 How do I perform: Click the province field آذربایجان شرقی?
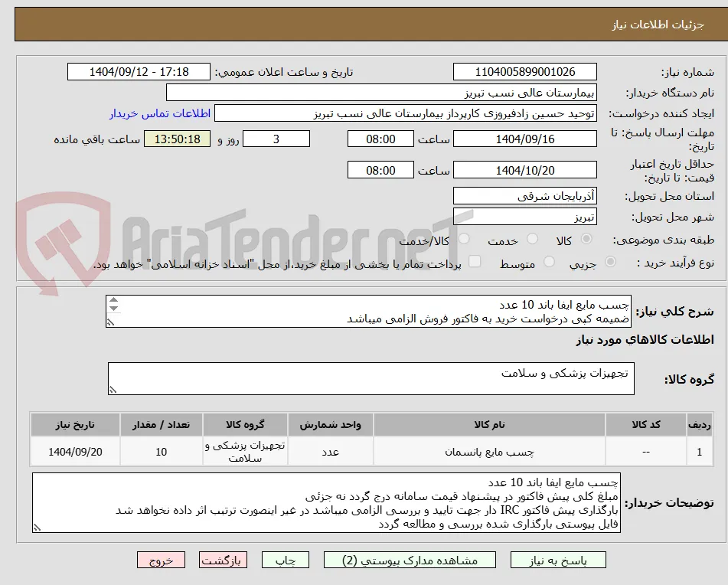pyautogui.click(x=524, y=196)
